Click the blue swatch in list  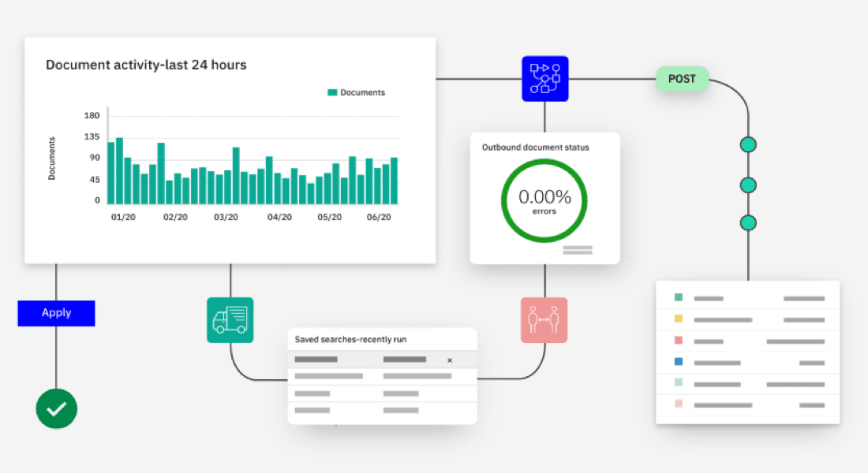678,363
